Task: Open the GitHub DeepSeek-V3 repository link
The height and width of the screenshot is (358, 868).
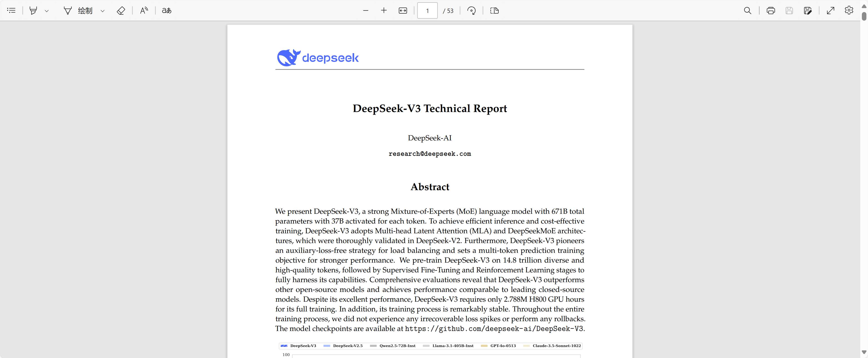Action: click(x=494, y=328)
